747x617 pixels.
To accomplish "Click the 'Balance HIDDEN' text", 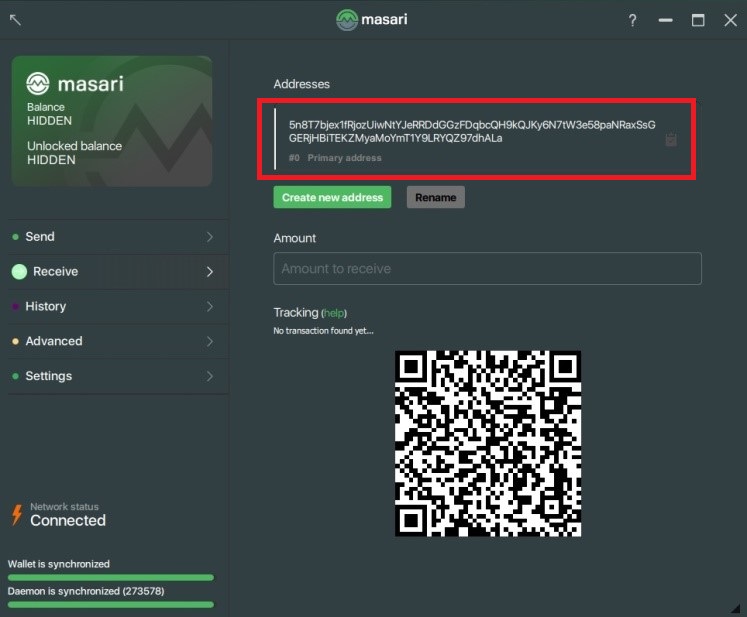I will [49, 114].
